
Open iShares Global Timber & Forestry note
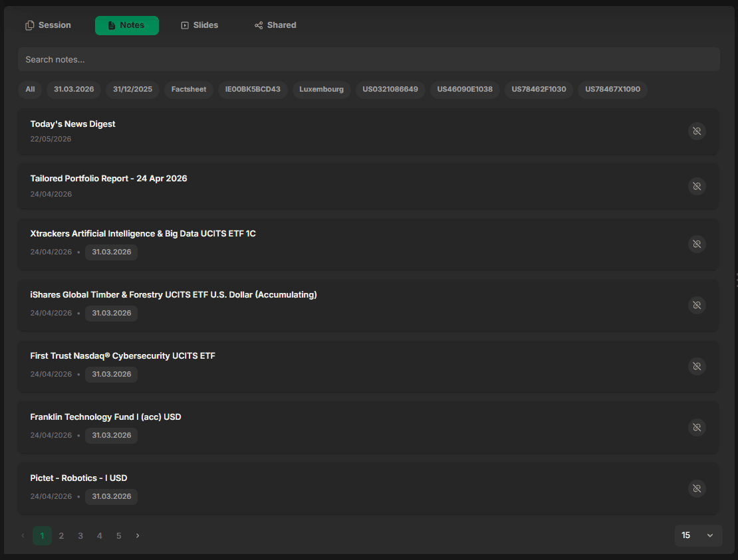coord(368,305)
